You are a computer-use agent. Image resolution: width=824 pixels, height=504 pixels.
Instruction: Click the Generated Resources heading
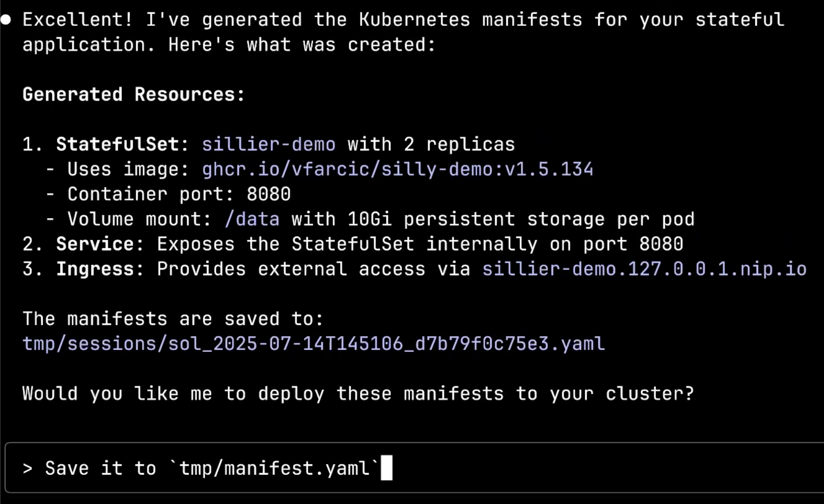tap(134, 94)
